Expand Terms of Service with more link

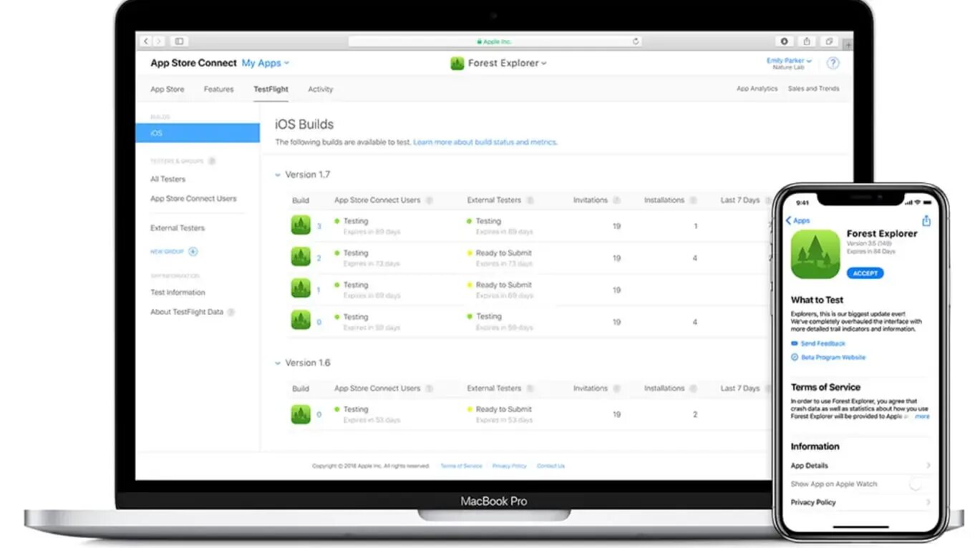click(922, 416)
